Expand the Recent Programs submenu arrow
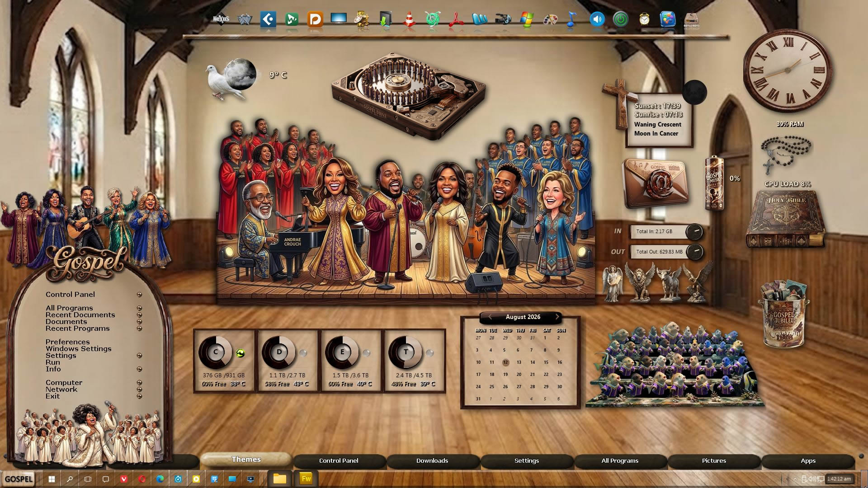Image resolution: width=868 pixels, height=488 pixels. click(139, 328)
